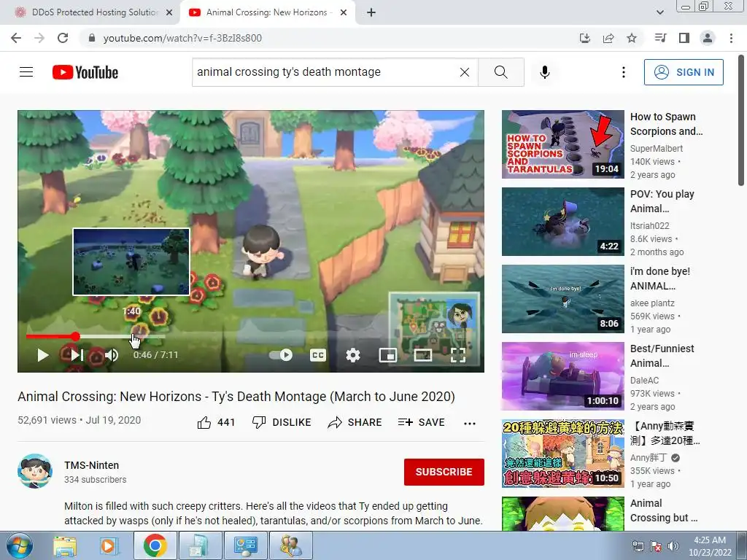Open How to Spawn Scorpions video thumbnail

click(x=562, y=144)
